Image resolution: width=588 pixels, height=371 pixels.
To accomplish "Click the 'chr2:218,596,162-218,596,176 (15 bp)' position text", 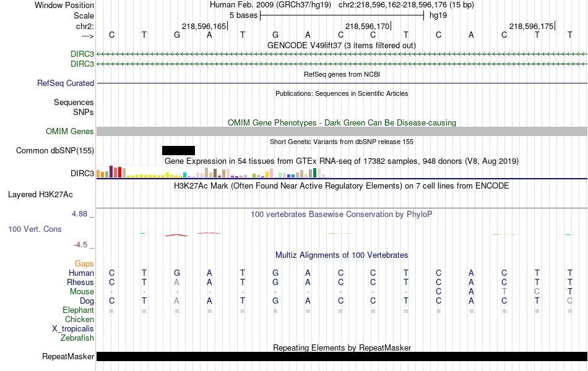I will pyautogui.click(x=406, y=5).
